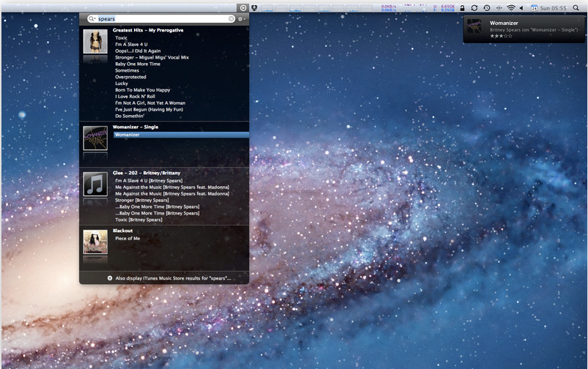Play "I'm A Slave 4 U" from Greatest Hits
588x369 pixels.
131,44
